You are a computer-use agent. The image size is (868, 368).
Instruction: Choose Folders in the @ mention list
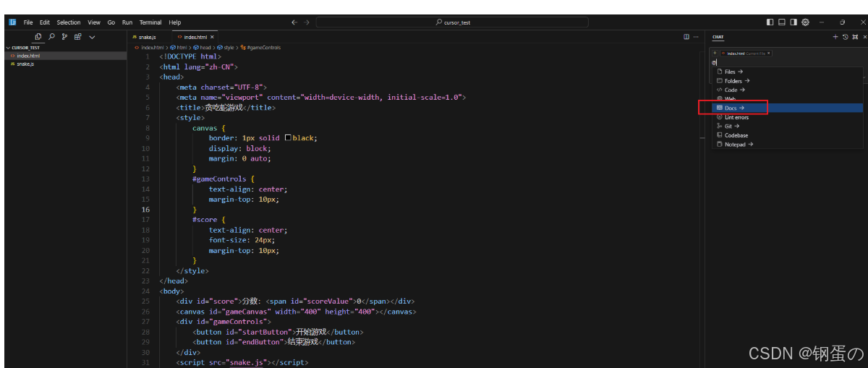coord(788,81)
